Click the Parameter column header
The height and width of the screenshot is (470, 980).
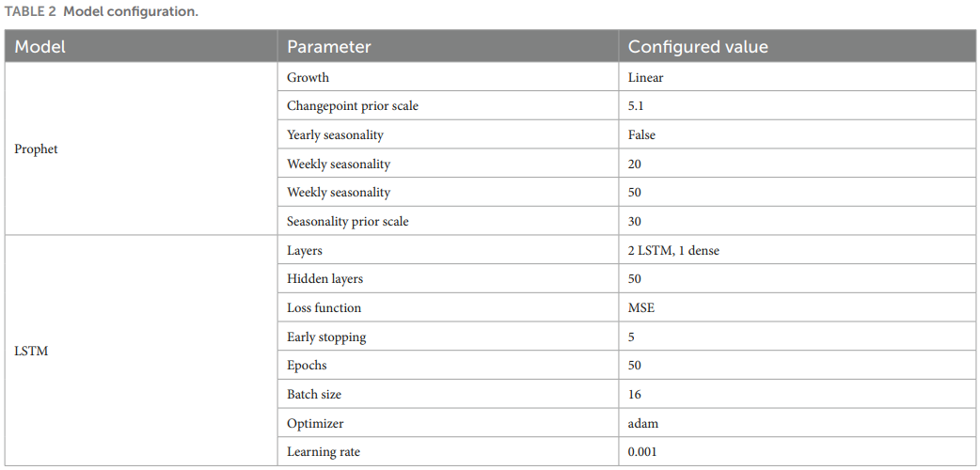tap(448, 47)
